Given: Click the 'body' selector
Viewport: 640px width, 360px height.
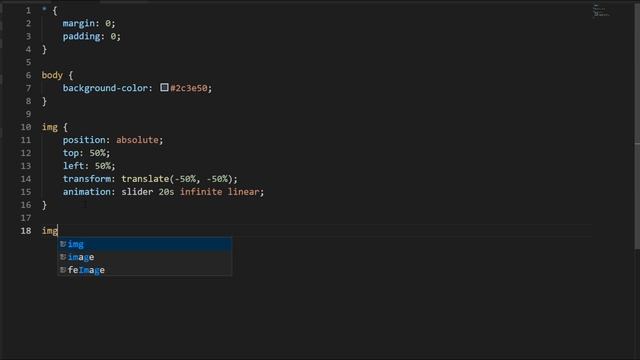Looking at the screenshot, I should (x=52, y=75).
